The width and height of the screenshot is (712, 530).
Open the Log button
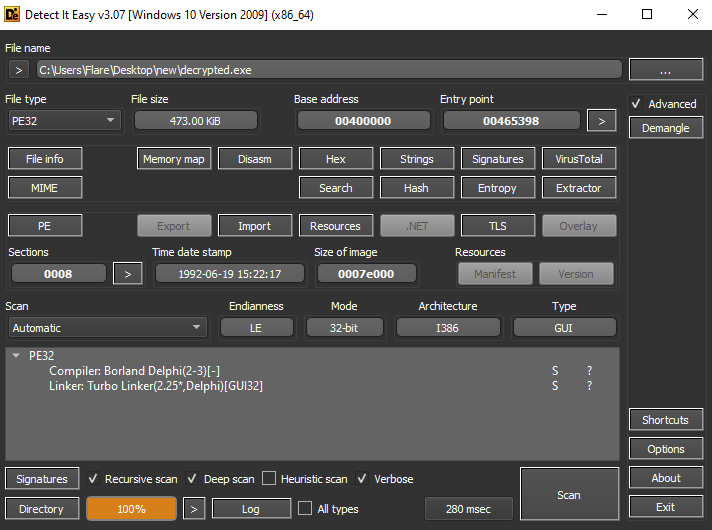pyautogui.click(x=251, y=509)
